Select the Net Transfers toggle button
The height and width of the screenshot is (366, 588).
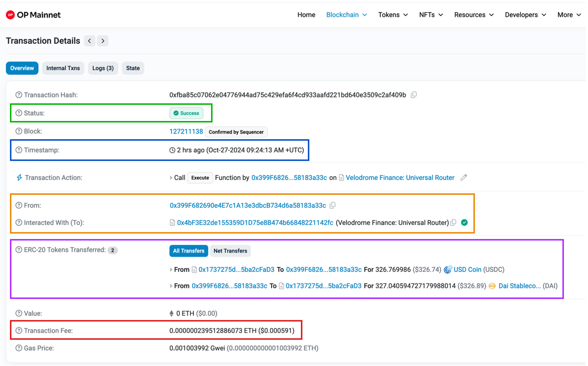pyautogui.click(x=230, y=251)
